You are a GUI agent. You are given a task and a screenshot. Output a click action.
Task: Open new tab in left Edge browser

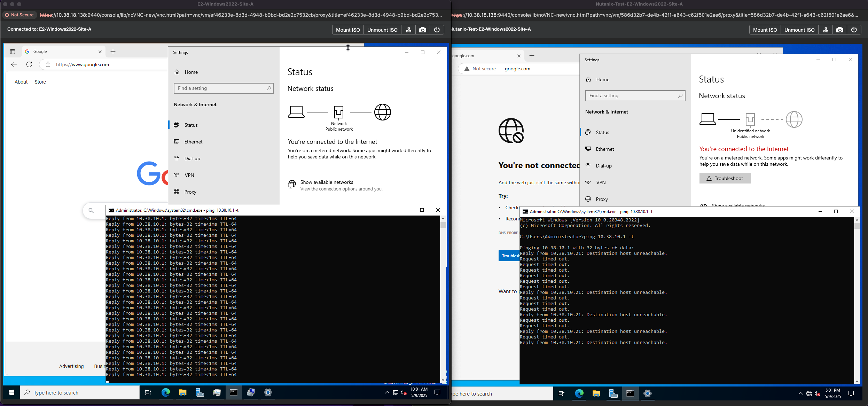113,52
